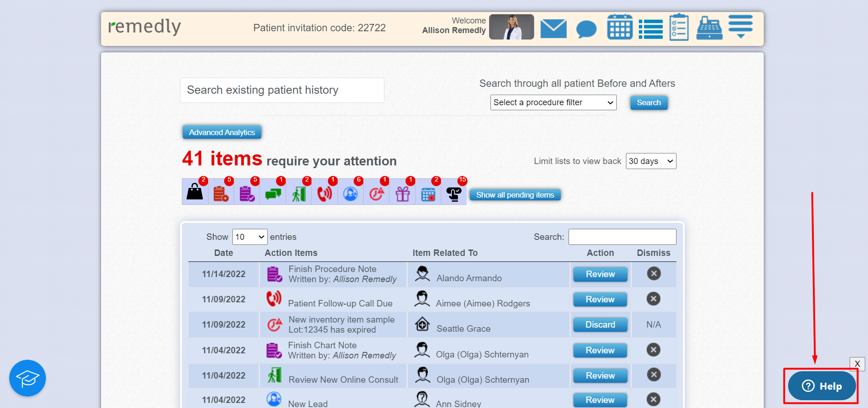Click the Patient invitation code 22722 text
This screenshot has height=408, width=868.
point(319,28)
